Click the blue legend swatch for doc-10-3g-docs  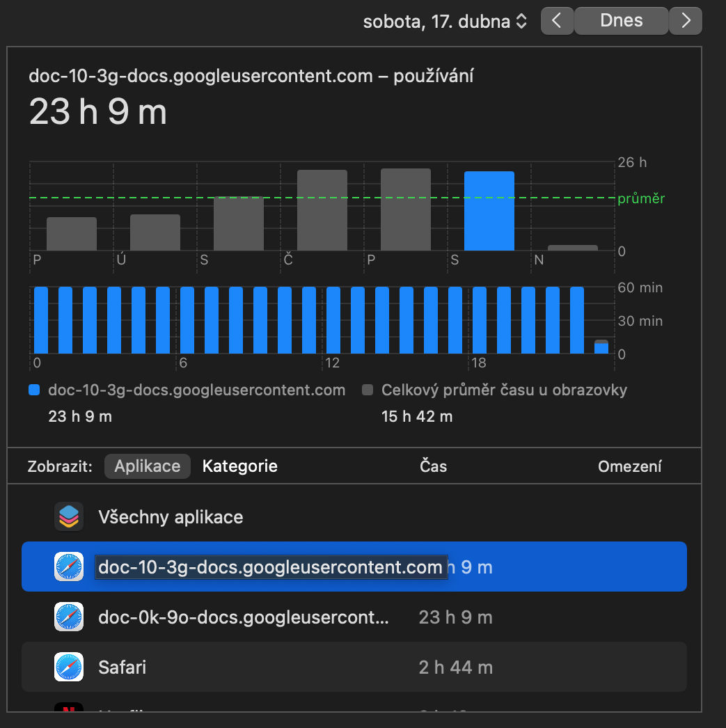point(34,390)
